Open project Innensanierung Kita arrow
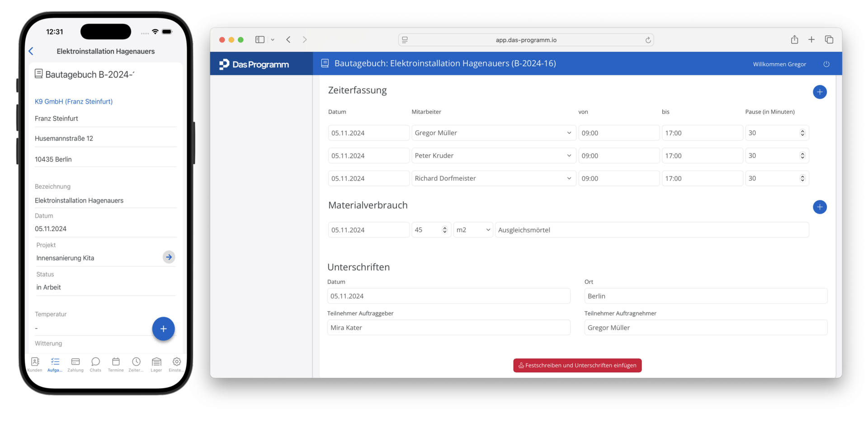This screenshot has height=422, width=868. coord(169,257)
